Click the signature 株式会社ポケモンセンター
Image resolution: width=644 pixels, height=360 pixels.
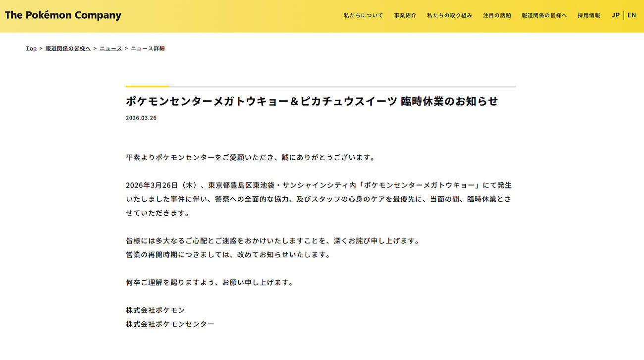click(x=170, y=324)
